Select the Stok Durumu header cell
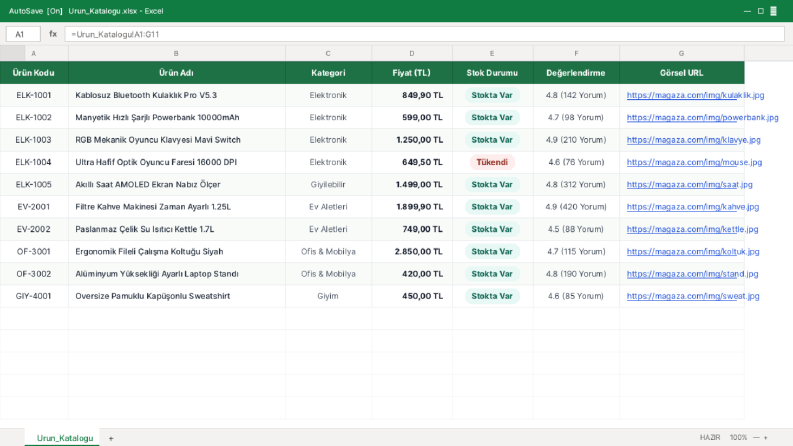 pos(492,73)
